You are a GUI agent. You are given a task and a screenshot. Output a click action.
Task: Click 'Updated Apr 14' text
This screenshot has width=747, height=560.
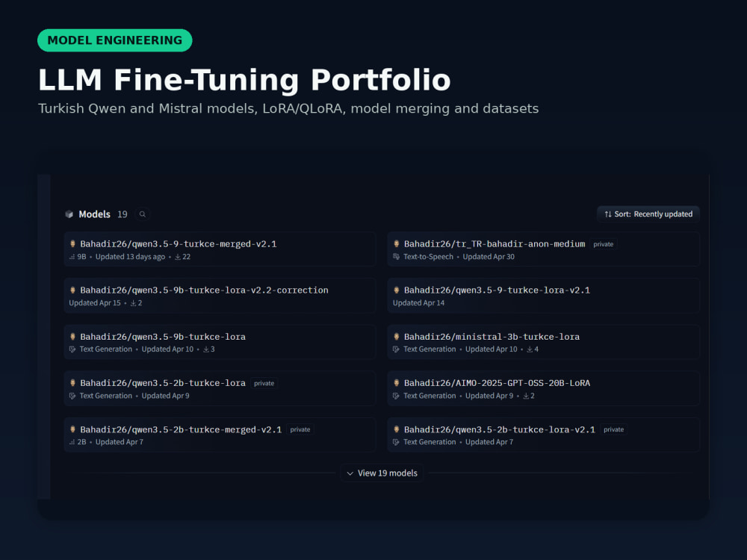tap(419, 303)
